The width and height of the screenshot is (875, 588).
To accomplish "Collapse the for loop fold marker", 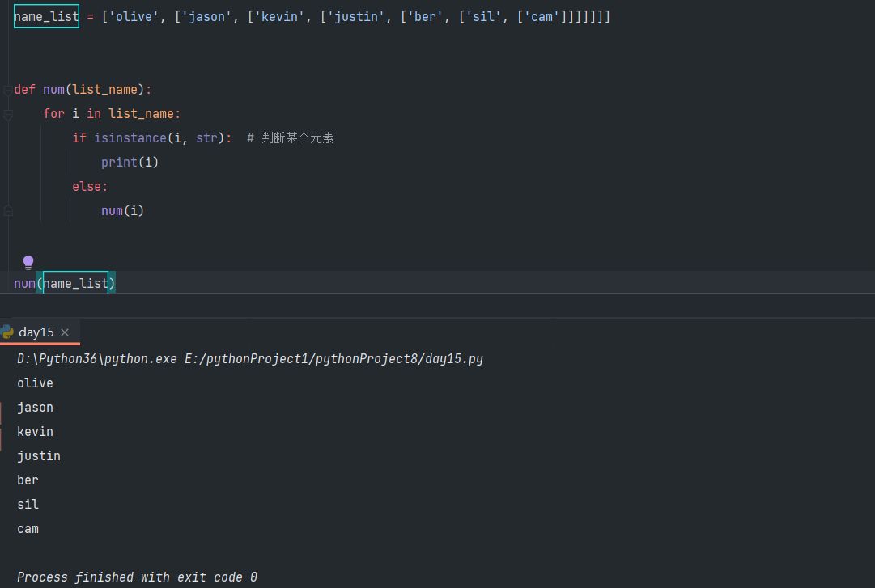I will (7, 115).
